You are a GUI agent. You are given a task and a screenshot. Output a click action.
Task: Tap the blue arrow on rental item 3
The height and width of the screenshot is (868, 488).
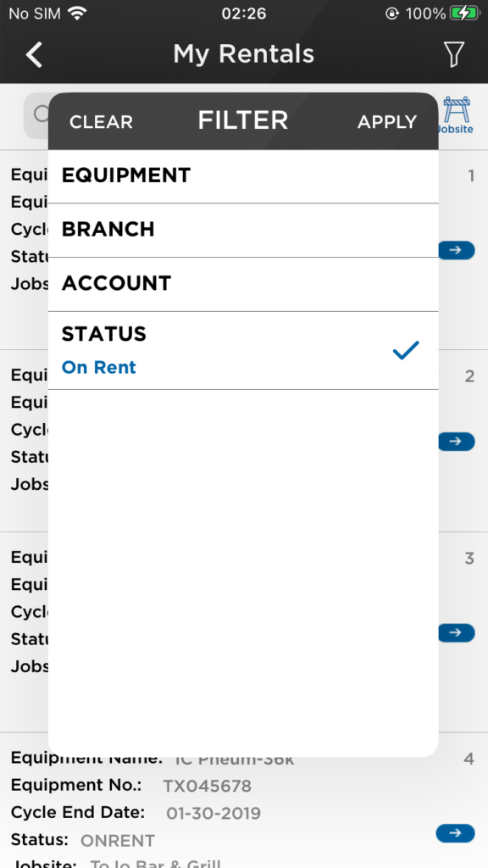coord(456,632)
